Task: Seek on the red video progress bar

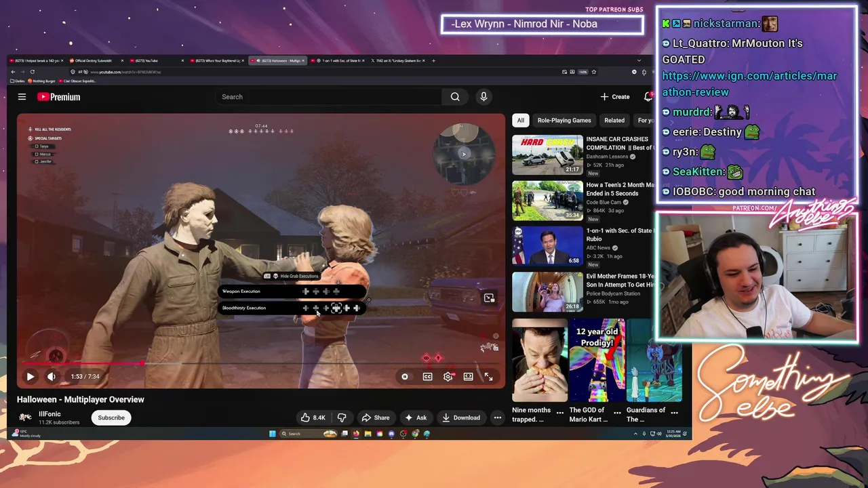Action: point(261,364)
